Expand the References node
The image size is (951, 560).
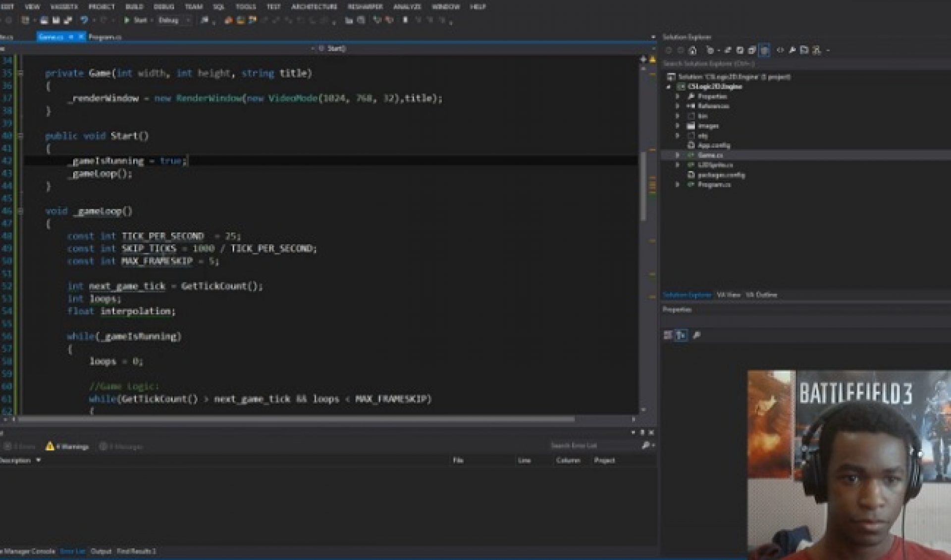tap(678, 106)
